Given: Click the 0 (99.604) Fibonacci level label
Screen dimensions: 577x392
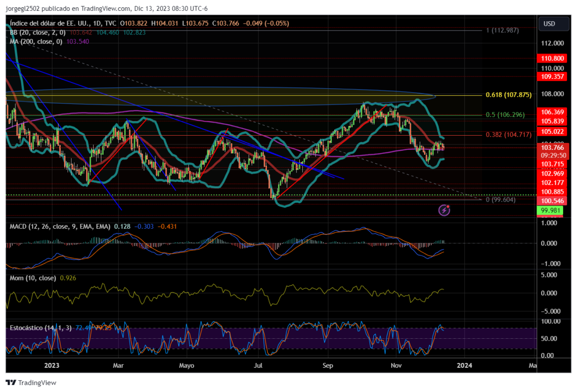Looking at the screenshot, I should tap(501, 200).
